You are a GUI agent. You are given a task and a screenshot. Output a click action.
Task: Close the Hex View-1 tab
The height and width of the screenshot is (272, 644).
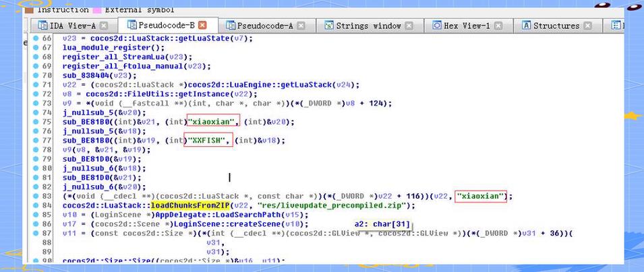(499, 26)
